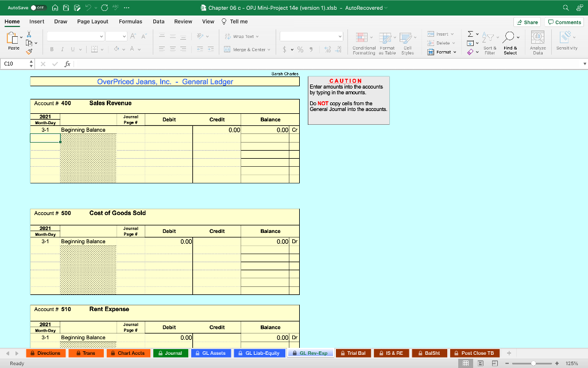Click the fx insert function icon
This screenshot has width=588, height=368.
68,64
